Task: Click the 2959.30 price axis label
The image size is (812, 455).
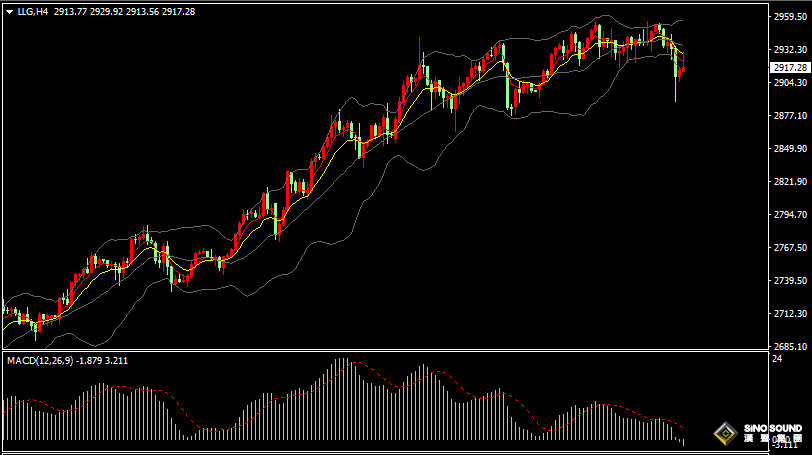Action: click(790, 17)
